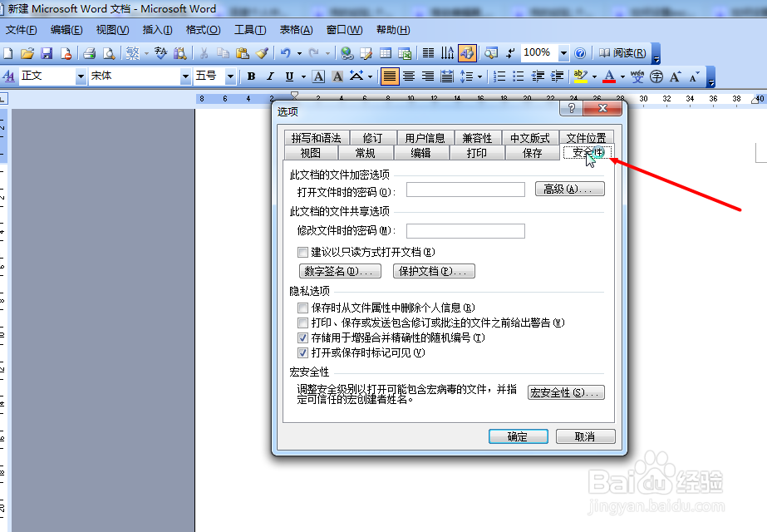767x532 pixels.
Task: Expand the font dropdown showing 宋体
Action: [185, 76]
